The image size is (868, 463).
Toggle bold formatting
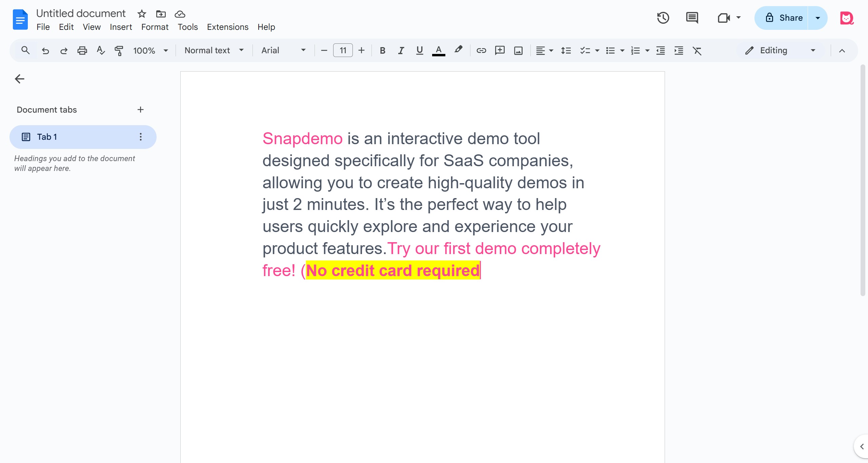(383, 51)
